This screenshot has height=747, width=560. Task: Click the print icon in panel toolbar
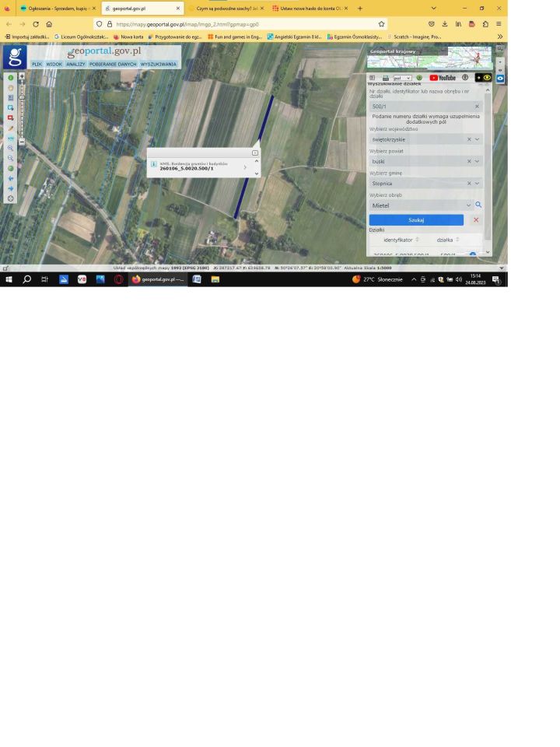click(x=385, y=78)
